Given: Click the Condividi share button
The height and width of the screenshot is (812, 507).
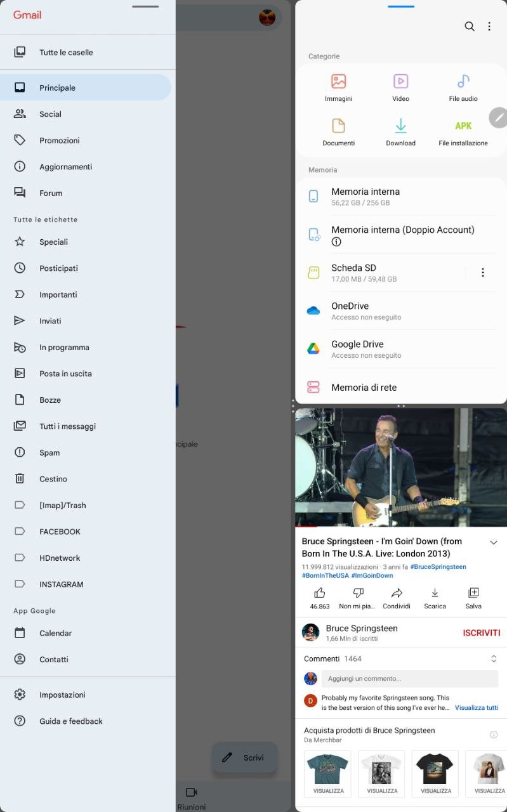Looking at the screenshot, I should 397,598.
